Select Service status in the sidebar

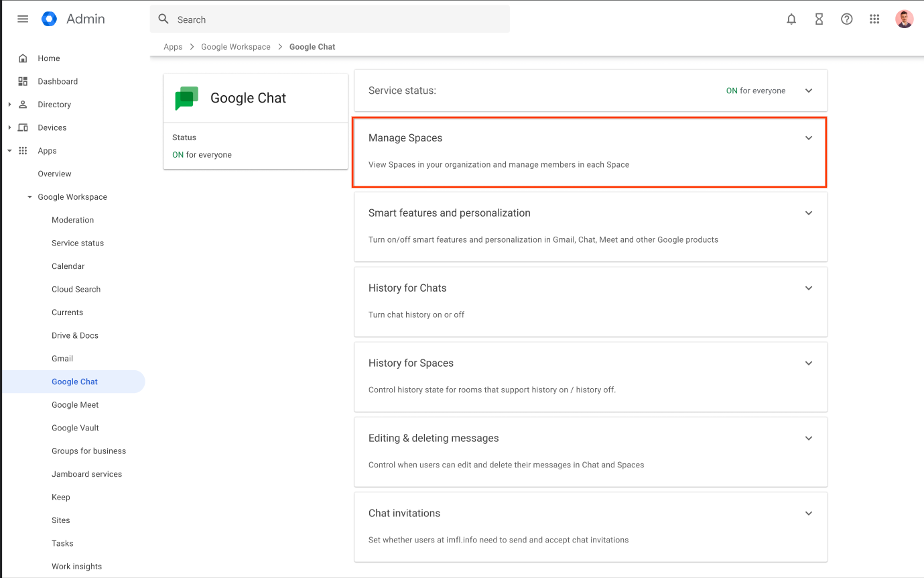(78, 243)
